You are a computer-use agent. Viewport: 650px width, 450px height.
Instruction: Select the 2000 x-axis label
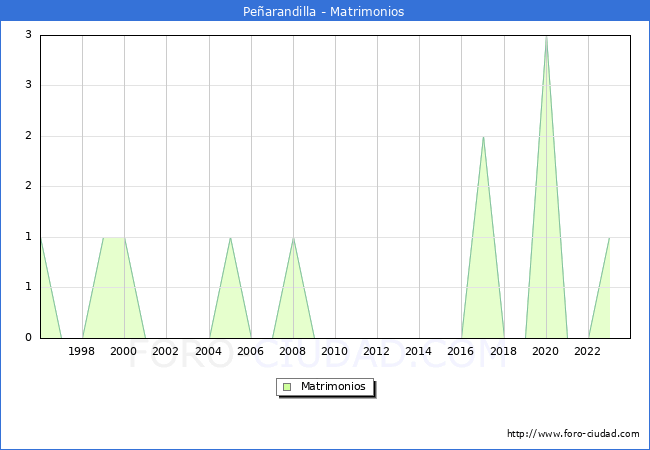click(x=124, y=351)
